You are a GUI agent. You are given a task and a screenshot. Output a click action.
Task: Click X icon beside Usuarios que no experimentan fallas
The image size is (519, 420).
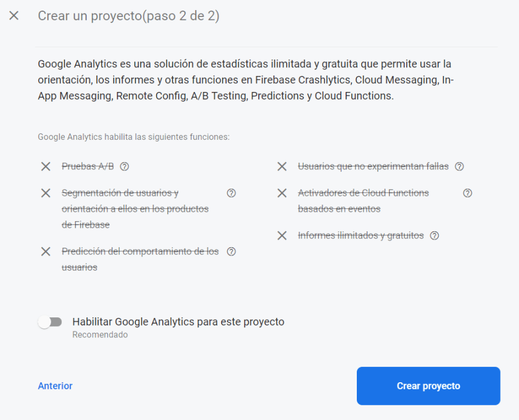(282, 166)
